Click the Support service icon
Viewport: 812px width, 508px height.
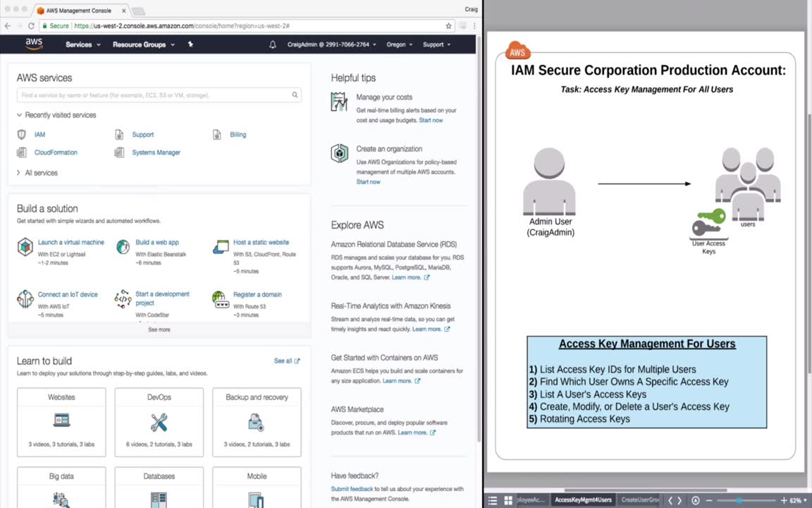pos(119,135)
